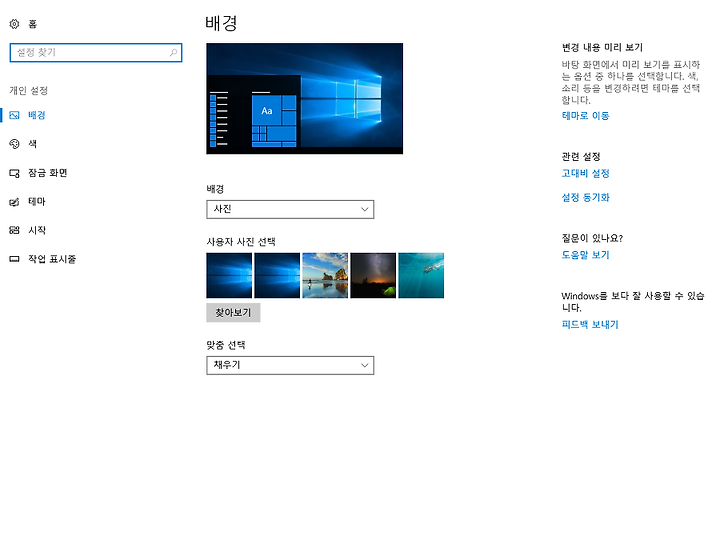The width and height of the screenshot is (720, 540).
Task: Click the 관련 설정 heading
Action: [x=581, y=157]
